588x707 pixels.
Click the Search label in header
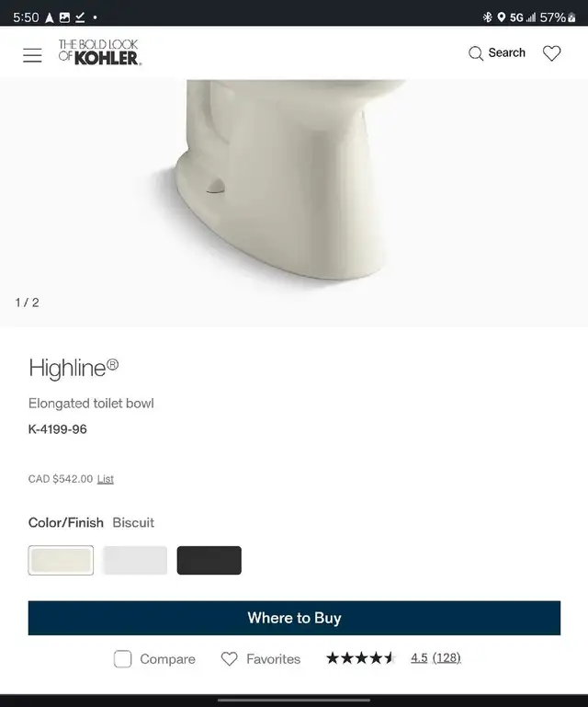(507, 52)
